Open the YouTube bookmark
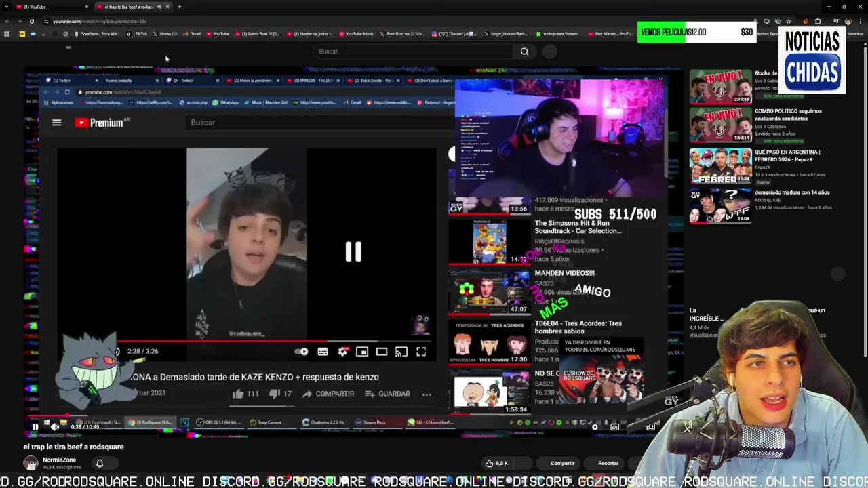This screenshot has height=488, width=868. 218,33
